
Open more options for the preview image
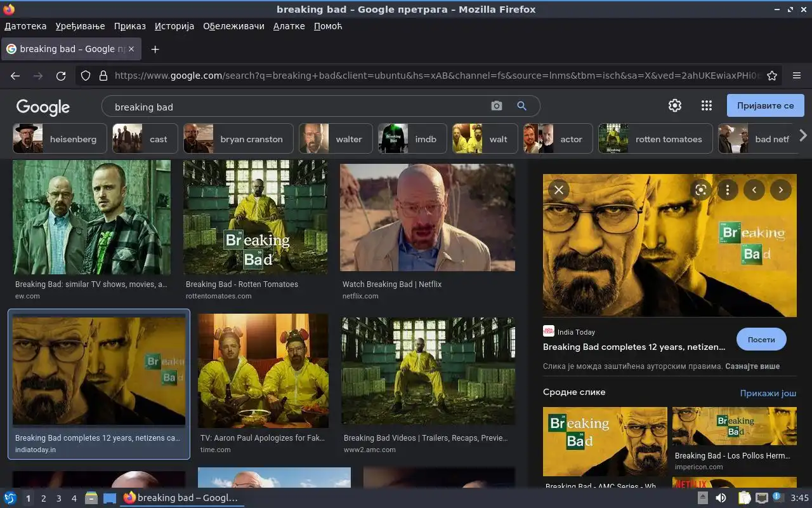728,189
